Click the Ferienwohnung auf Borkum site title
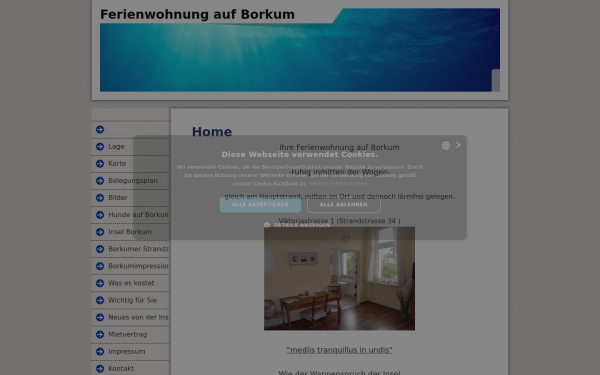Image resolution: width=600 pixels, height=375 pixels. (x=197, y=15)
